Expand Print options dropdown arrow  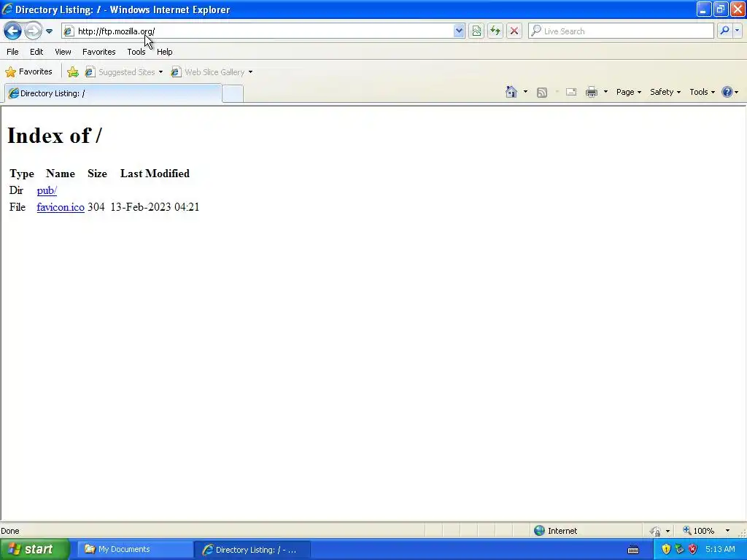[x=605, y=92]
